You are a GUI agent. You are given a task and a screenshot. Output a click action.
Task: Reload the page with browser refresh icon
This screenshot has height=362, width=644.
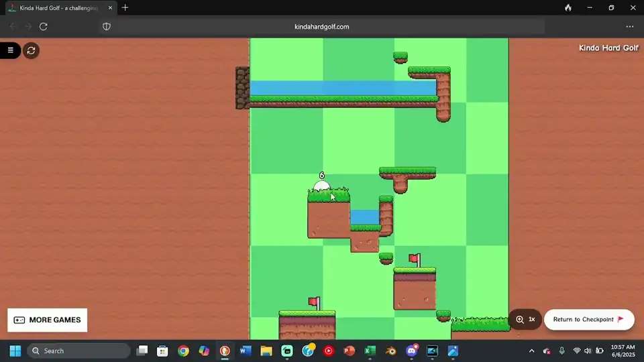pos(44,27)
